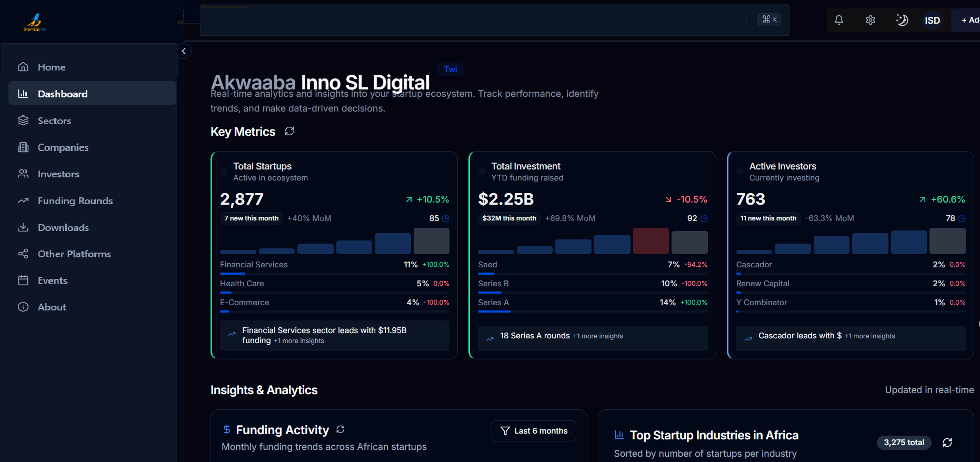Open settings via the gear icon
980x462 pixels.
[871, 20]
